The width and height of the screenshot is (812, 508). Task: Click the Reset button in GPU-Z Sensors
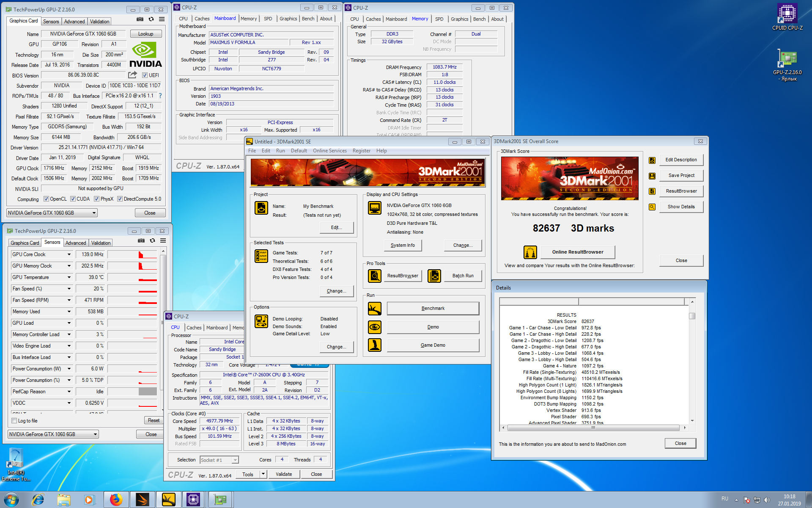[x=154, y=420]
